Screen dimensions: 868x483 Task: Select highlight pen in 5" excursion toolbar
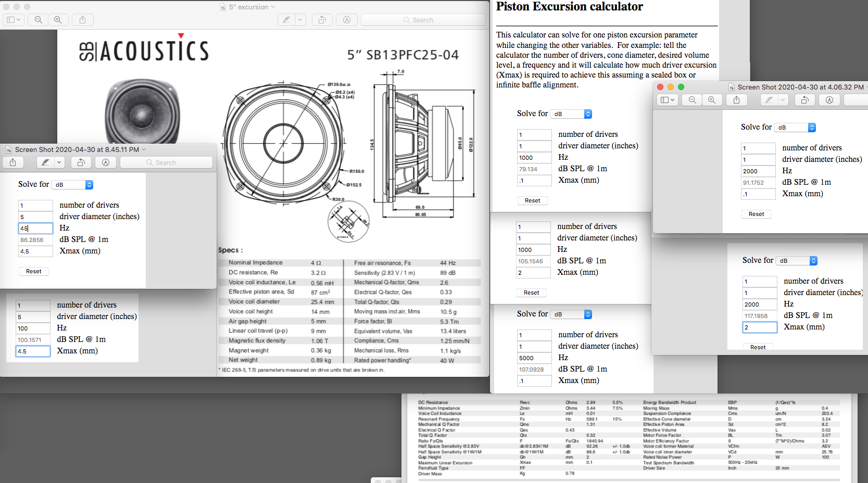286,20
